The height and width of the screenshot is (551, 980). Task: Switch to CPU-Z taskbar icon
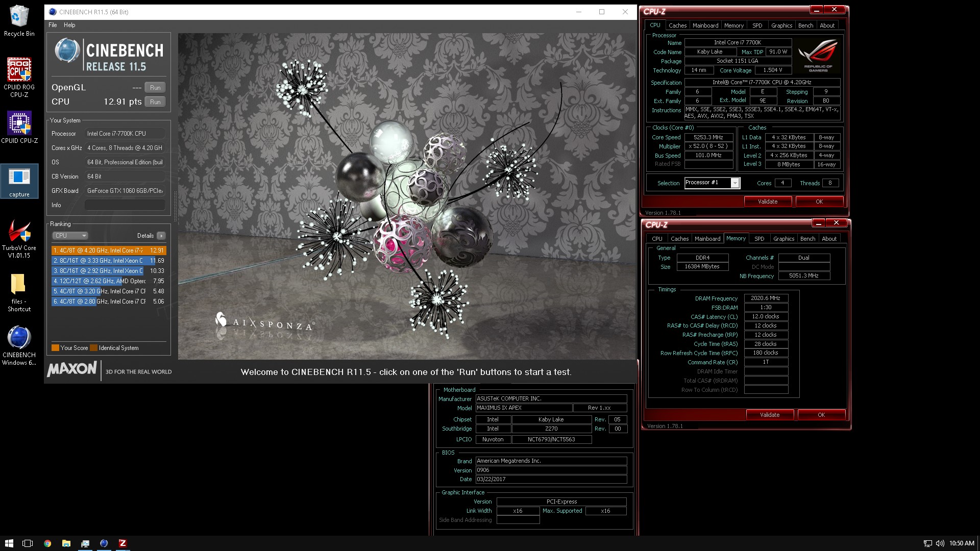coord(122,543)
